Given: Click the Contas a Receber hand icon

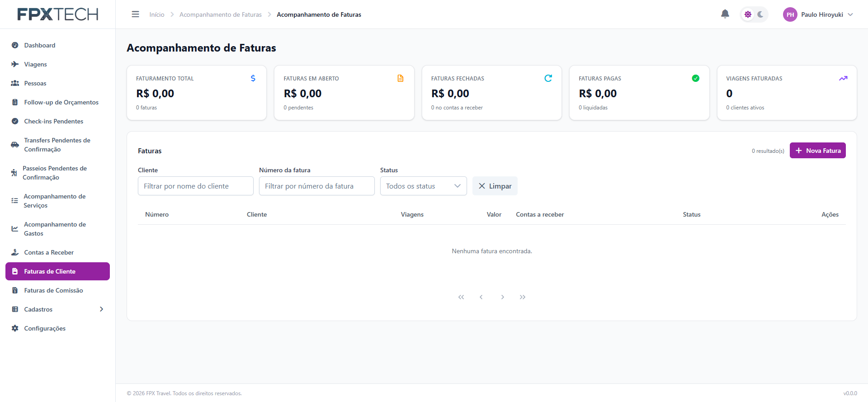Looking at the screenshot, I should coord(15,252).
